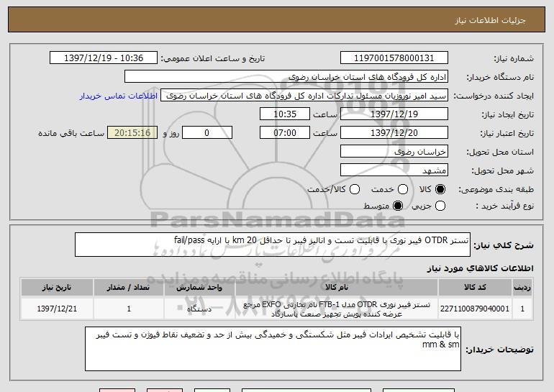Click the نام کالا column header
This screenshot has width=554, height=392.
tap(337, 288)
